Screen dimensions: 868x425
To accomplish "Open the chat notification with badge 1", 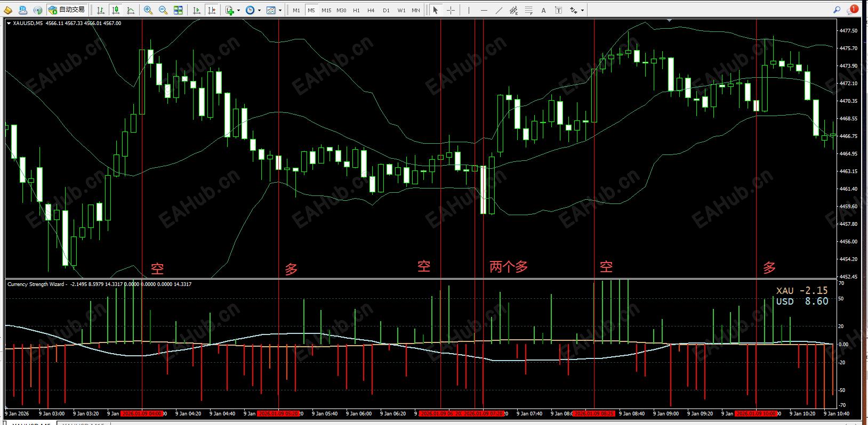I will tap(853, 10).
